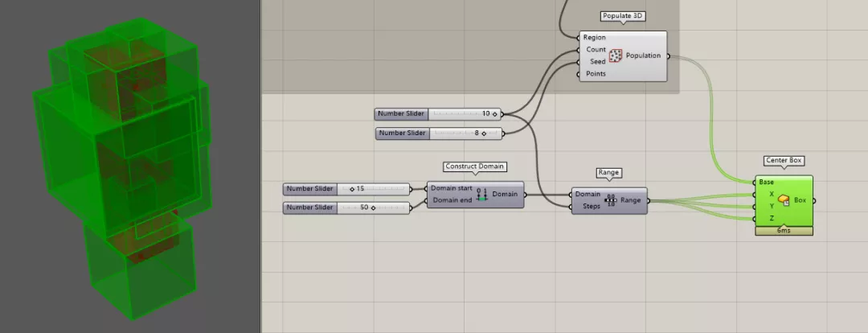Click the Center Box component icon
868x333 pixels.
pyautogui.click(x=784, y=199)
